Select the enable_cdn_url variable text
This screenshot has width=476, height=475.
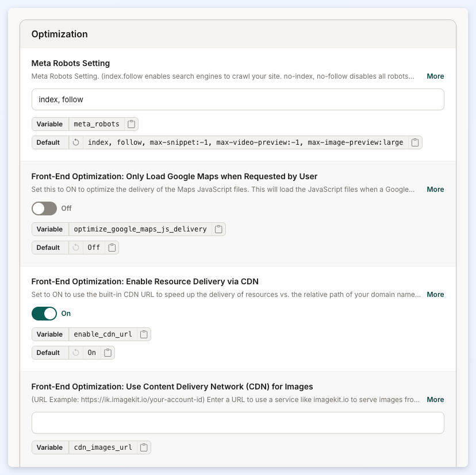coord(103,334)
